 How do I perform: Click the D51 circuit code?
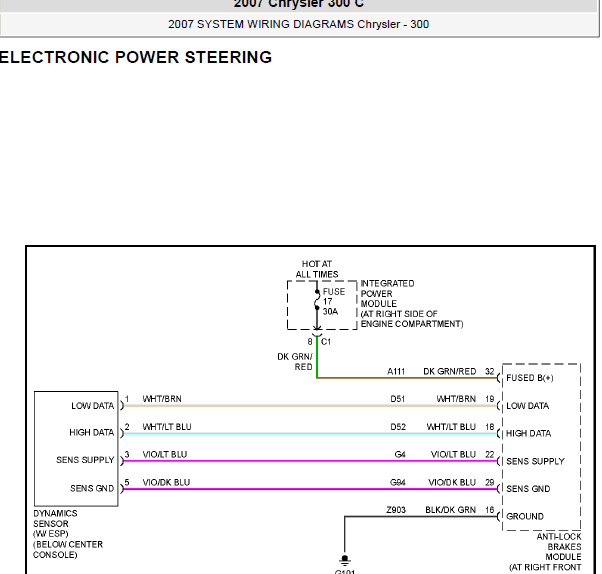(x=397, y=399)
